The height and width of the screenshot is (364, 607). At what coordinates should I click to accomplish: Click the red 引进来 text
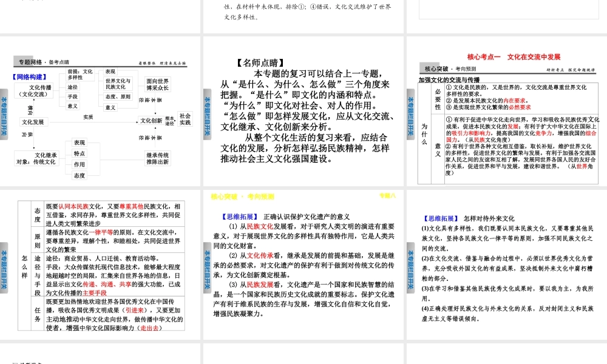(134, 310)
